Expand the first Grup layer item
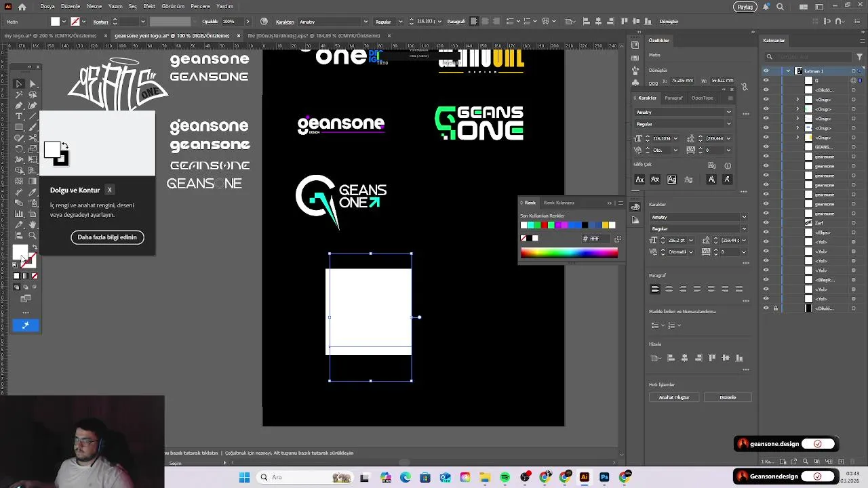Screen dimensions: 868x488 click(x=797, y=100)
